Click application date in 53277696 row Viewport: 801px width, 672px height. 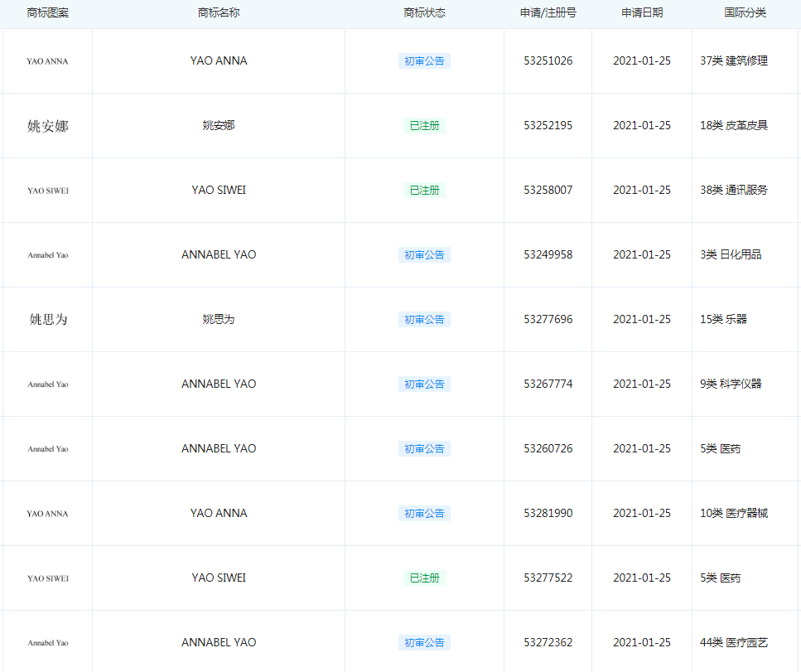[x=642, y=319]
